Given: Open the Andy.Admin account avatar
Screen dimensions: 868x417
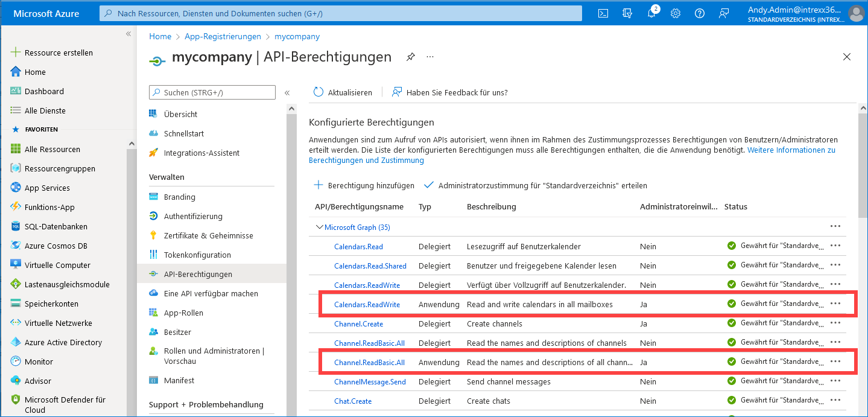Looking at the screenshot, I should (856, 13).
